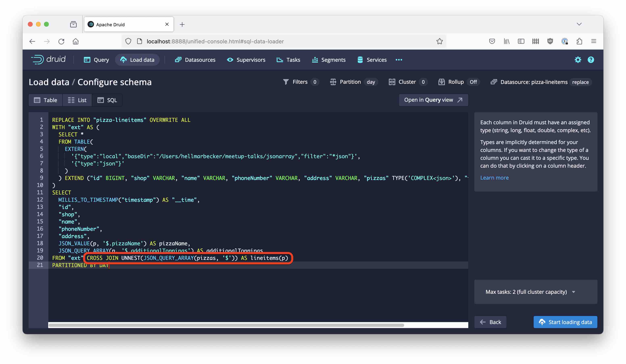Open the Tasks view
Image resolution: width=626 pixels, height=364 pixels.
pos(293,60)
